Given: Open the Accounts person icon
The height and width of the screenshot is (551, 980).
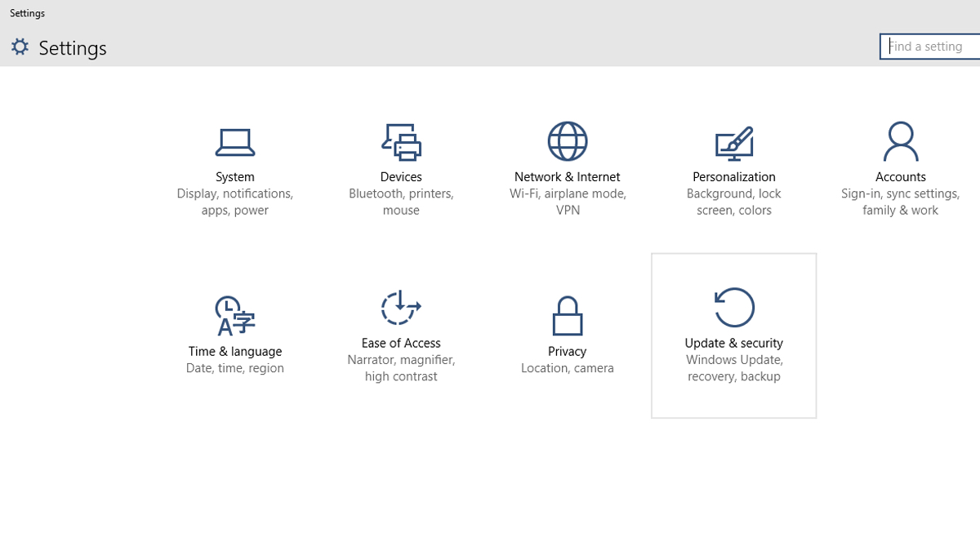Looking at the screenshot, I should (x=901, y=141).
